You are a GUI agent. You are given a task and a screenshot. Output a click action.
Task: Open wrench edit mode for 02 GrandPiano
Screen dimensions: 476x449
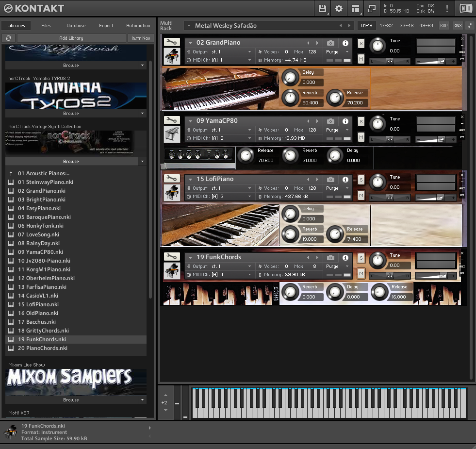(x=172, y=42)
